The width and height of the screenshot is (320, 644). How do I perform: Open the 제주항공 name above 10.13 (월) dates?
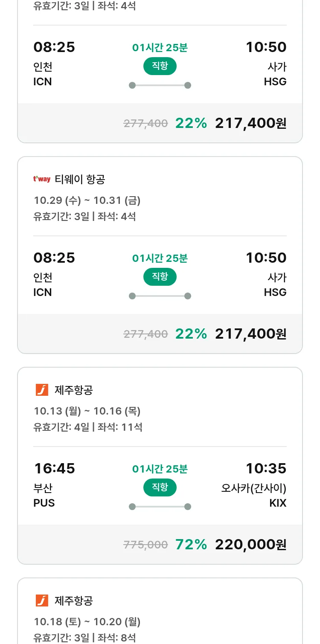[x=74, y=390]
